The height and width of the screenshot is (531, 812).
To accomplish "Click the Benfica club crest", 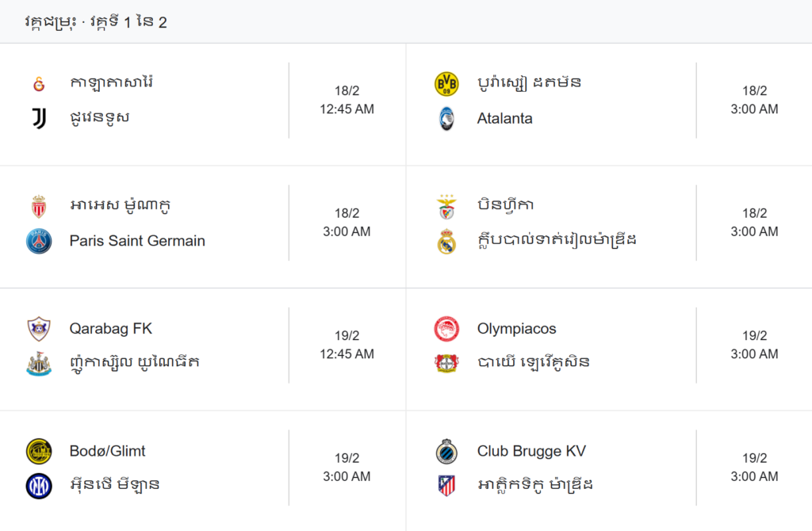I will pos(446,207).
